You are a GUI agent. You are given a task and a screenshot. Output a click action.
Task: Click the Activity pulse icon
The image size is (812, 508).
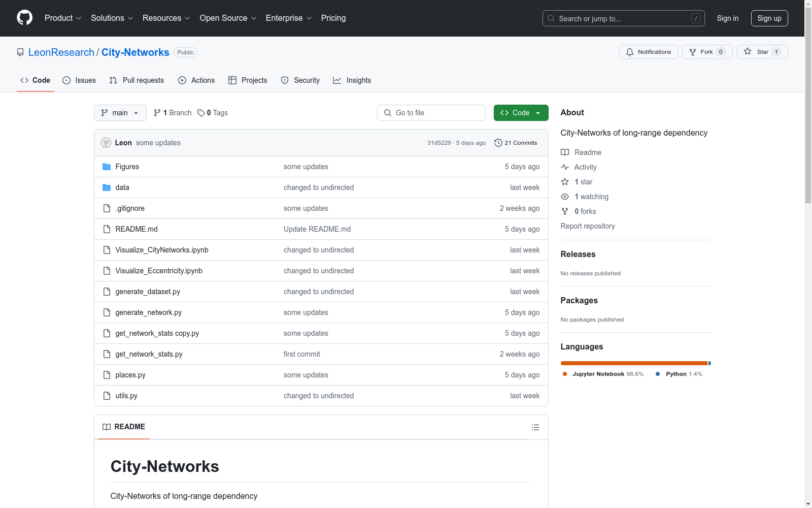tap(565, 167)
